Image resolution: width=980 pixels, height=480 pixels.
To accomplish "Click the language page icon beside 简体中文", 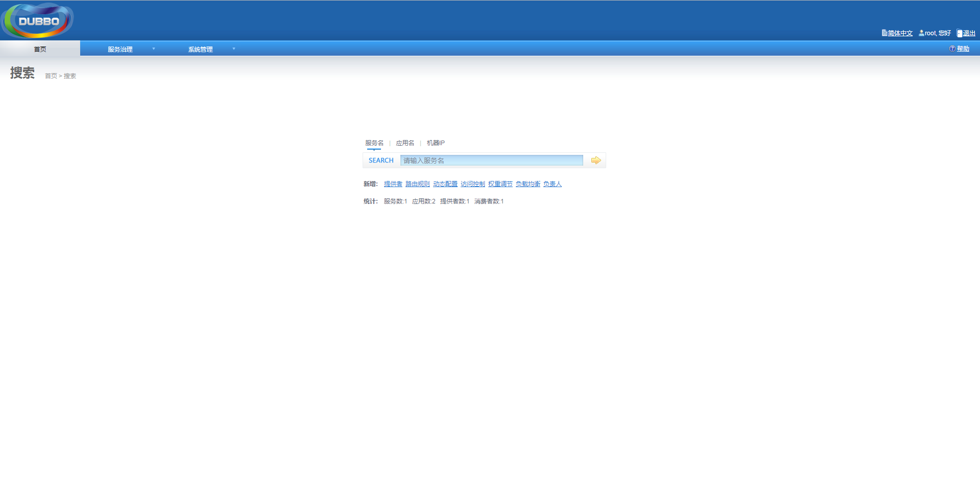I will click(x=885, y=33).
